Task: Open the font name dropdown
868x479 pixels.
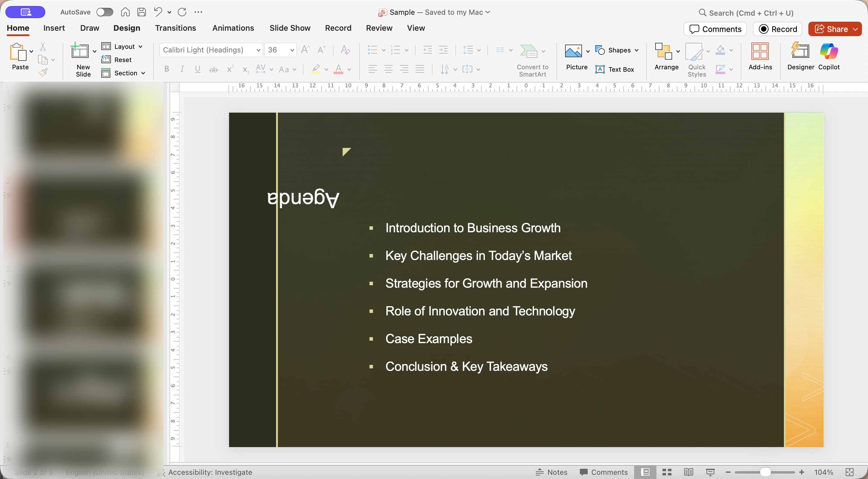Action: (258, 50)
